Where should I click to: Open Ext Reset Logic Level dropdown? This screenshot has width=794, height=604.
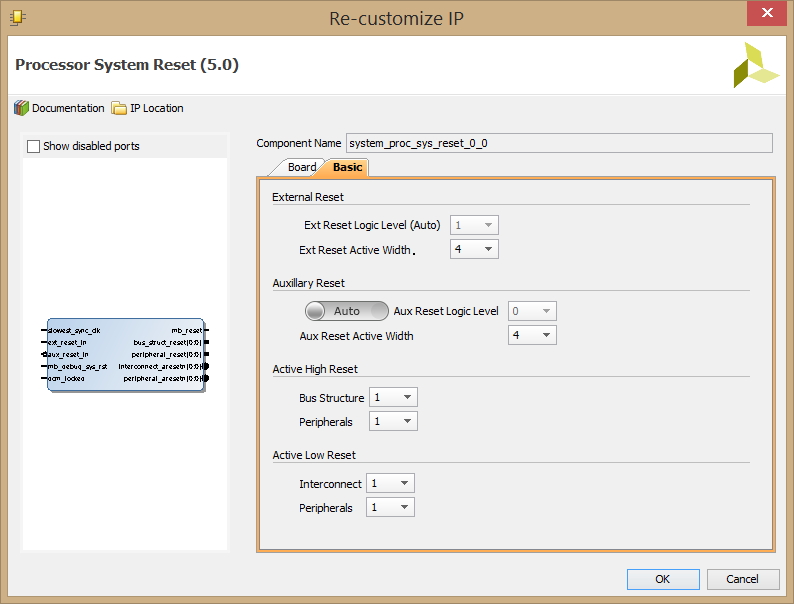[x=474, y=225]
